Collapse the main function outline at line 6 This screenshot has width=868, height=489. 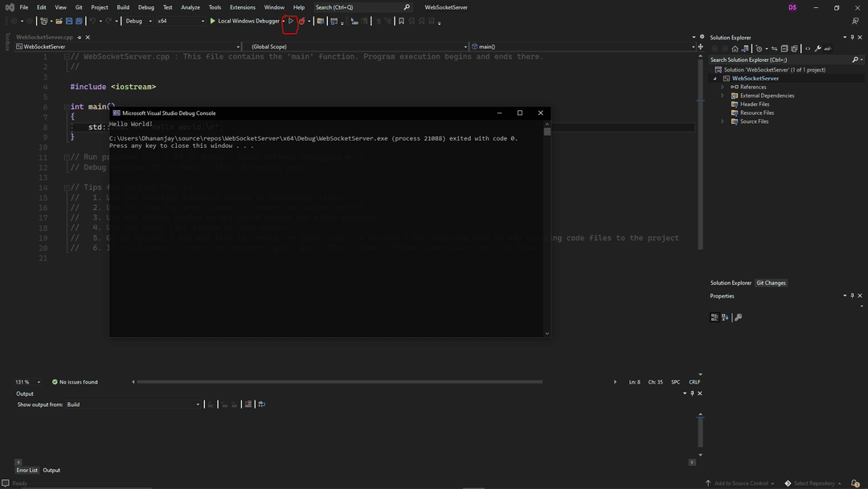(x=67, y=107)
